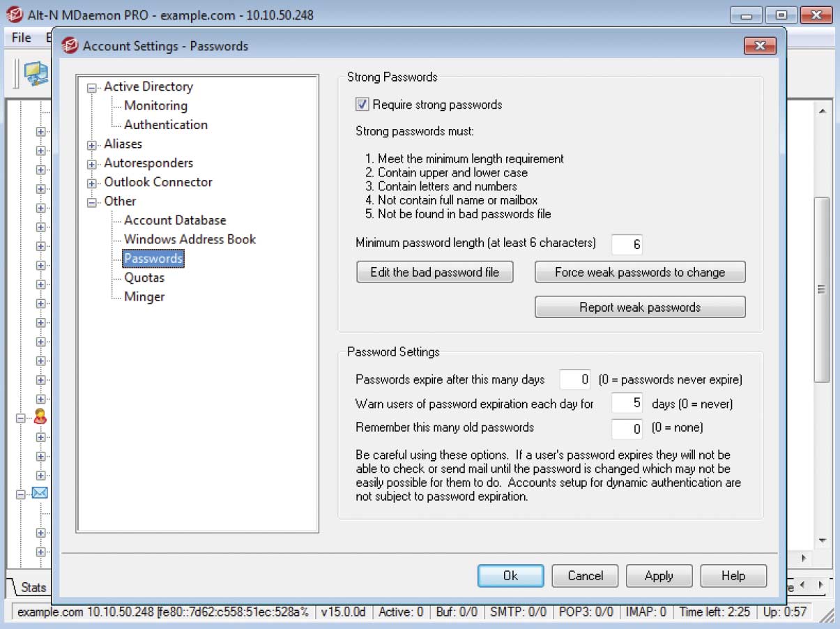Image resolution: width=840 pixels, height=629 pixels.
Task: Expand the Autoresponders tree node
Action: point(92,164)
